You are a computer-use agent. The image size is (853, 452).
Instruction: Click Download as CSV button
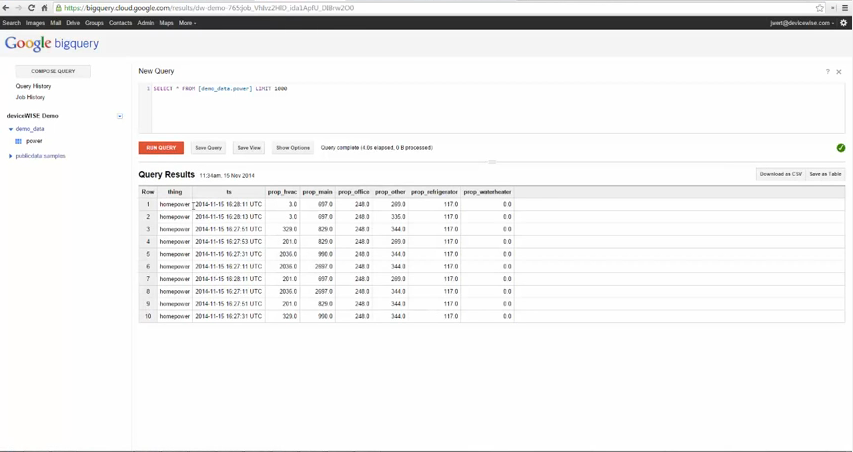[x=780, y=174]
